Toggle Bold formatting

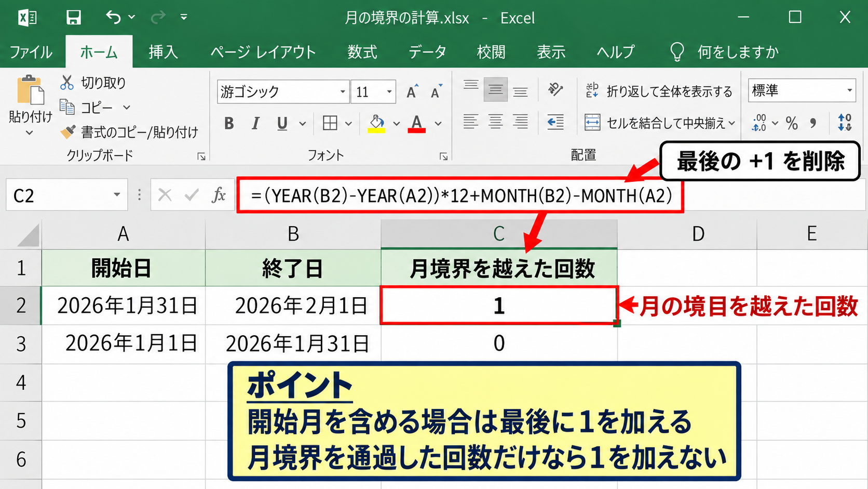(228, 123)
